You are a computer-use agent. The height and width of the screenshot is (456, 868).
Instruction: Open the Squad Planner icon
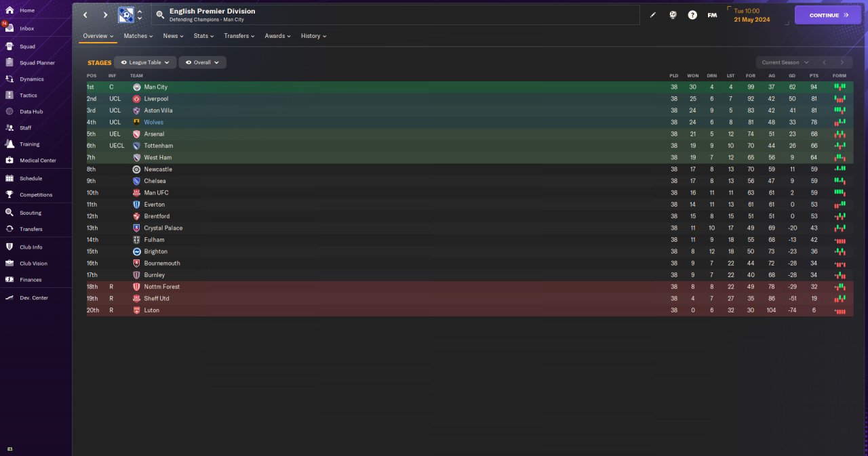9,63
